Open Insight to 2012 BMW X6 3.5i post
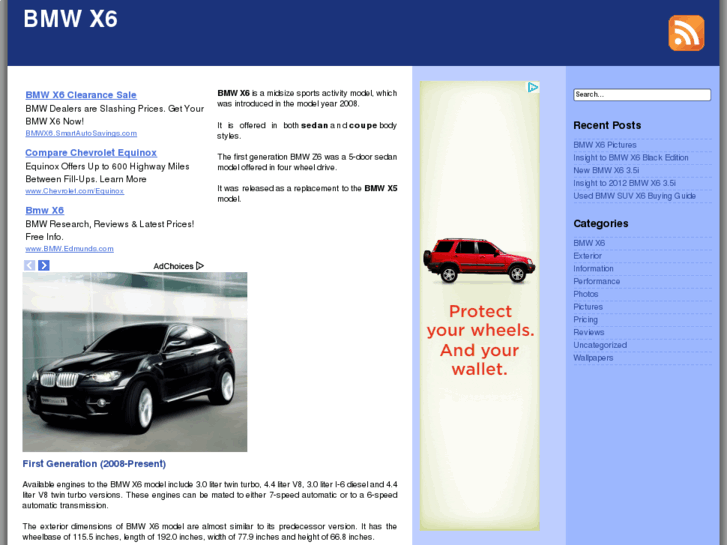Viewport: 727px width, 545px height. tap(625, 183)
